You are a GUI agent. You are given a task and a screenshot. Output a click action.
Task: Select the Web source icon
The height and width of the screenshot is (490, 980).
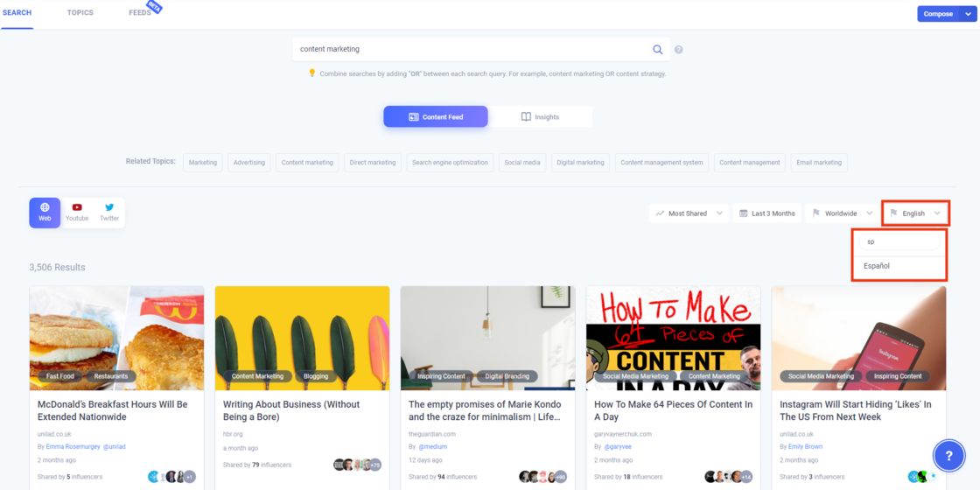tap(45, 213)
